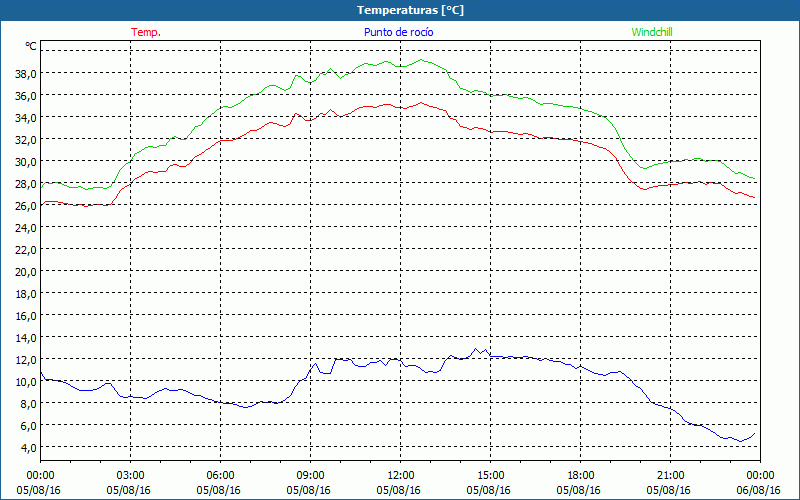Image resolution: width=800 pixels, height=500 pixels.
Task: Click the 06/08/16 date label
Action: [x=758, y=490]
